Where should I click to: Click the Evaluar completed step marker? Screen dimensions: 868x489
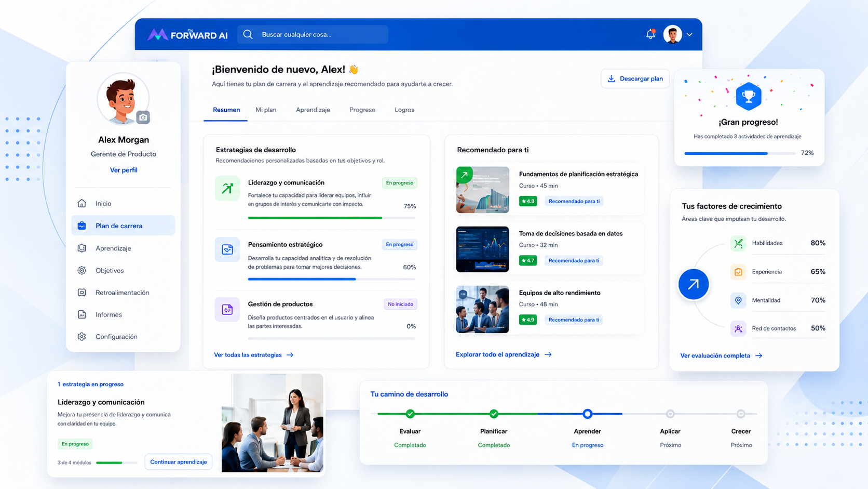[410, 414]
